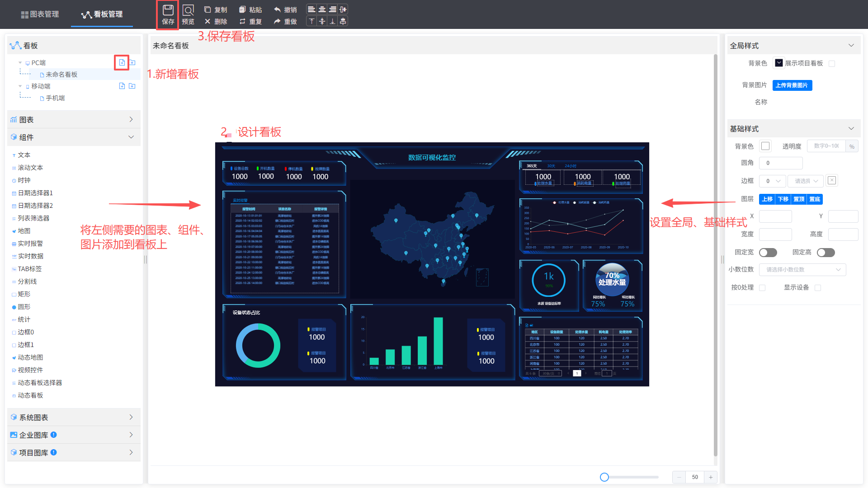868x488 pixels.
Task: Click the border clear X icon
Action: (832, 180)
